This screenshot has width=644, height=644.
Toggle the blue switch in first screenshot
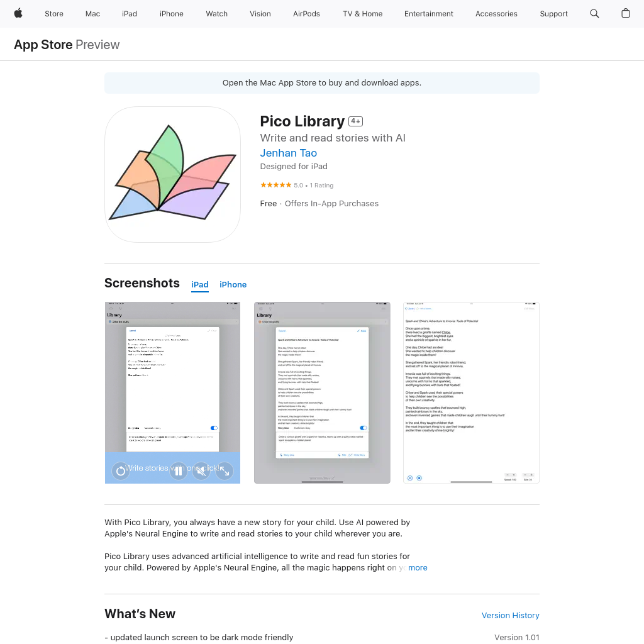point(214,428)
